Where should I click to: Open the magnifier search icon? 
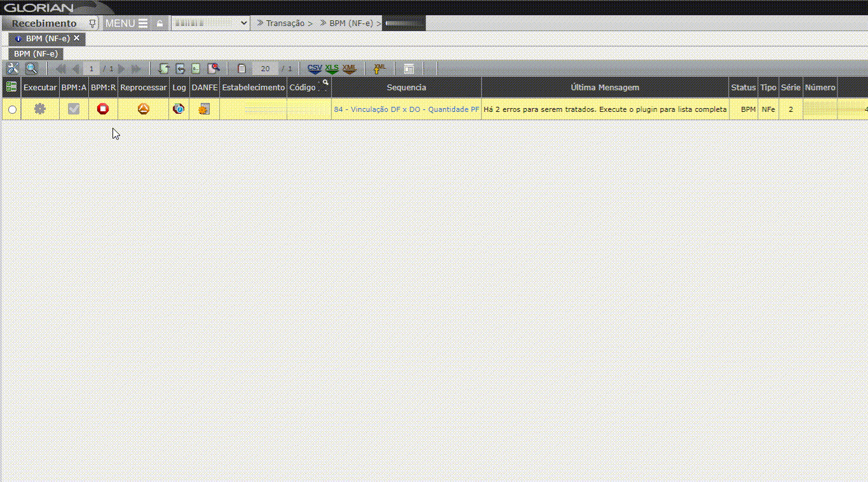[31, 69]
